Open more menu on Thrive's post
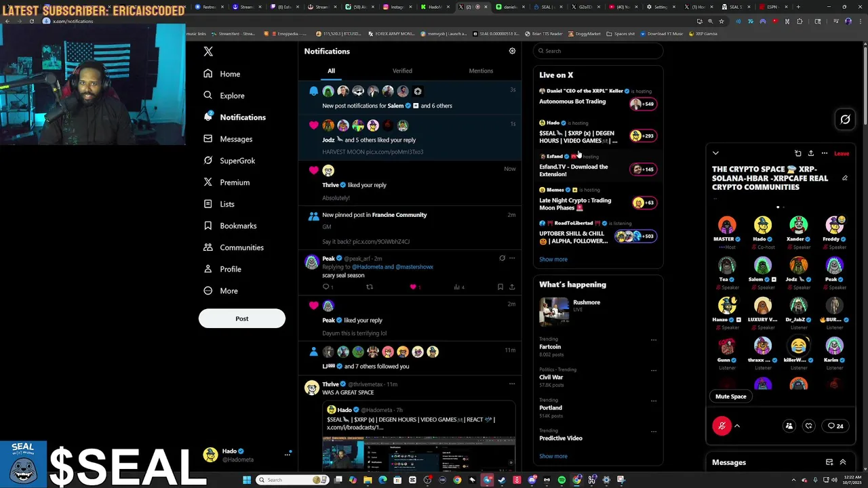This screenshot has height=488, width=868. coord(512,384)
